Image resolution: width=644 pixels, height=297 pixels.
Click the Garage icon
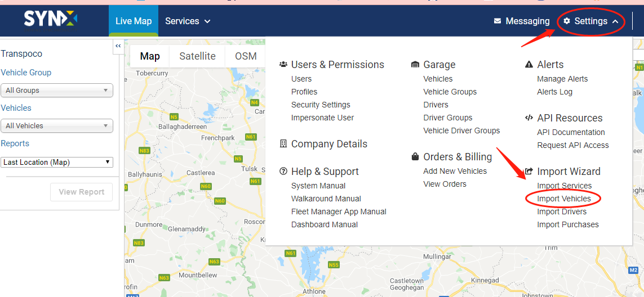coord(415,64)
